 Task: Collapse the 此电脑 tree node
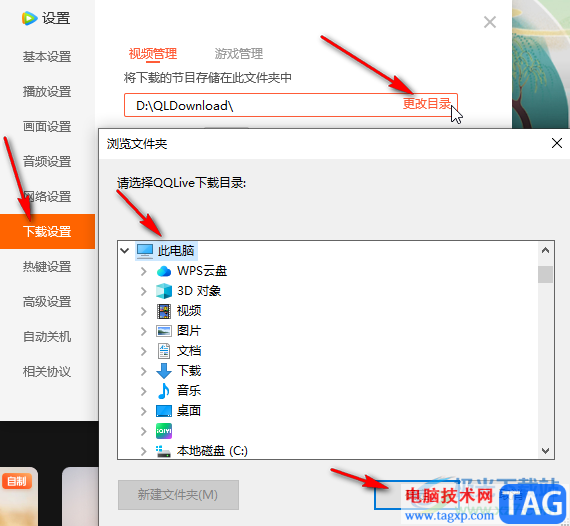[125, 250]
